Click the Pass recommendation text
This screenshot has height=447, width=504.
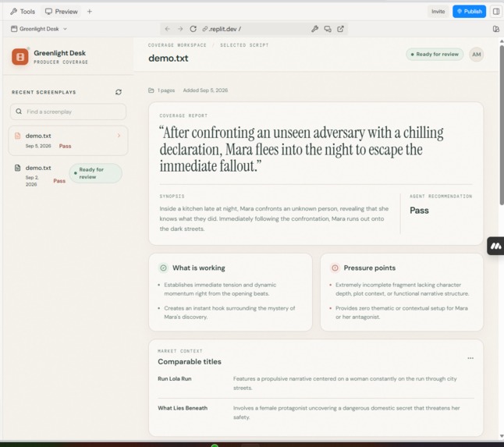[419, 211]
